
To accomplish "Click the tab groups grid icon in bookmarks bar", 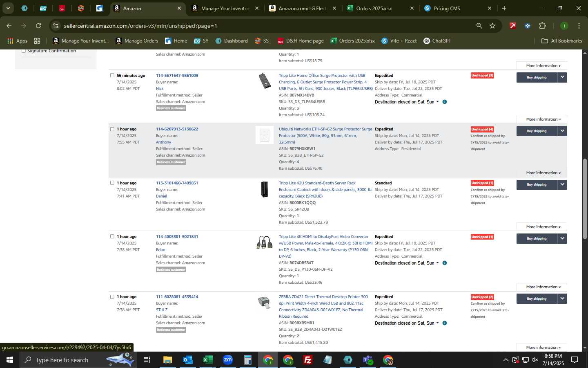I will coord(37,41).
